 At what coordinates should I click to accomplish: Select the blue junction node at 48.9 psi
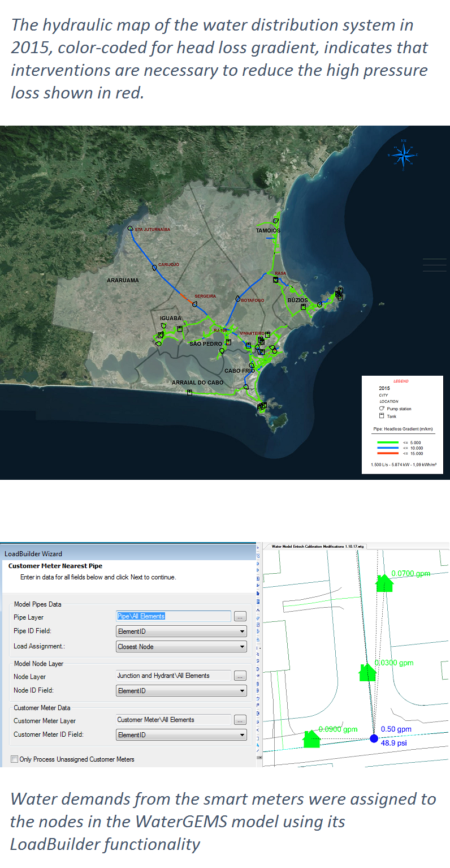coord(374,738)
